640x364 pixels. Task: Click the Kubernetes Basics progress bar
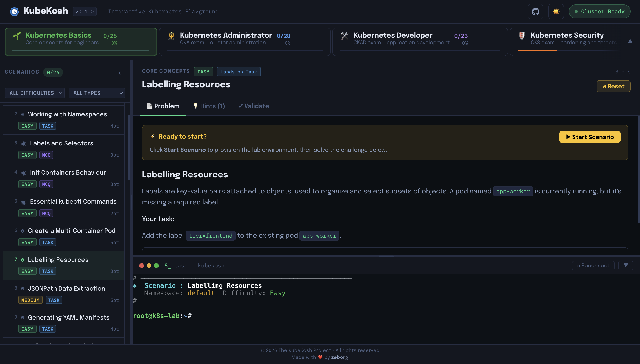pyautogui.click(x=81, y=50)
